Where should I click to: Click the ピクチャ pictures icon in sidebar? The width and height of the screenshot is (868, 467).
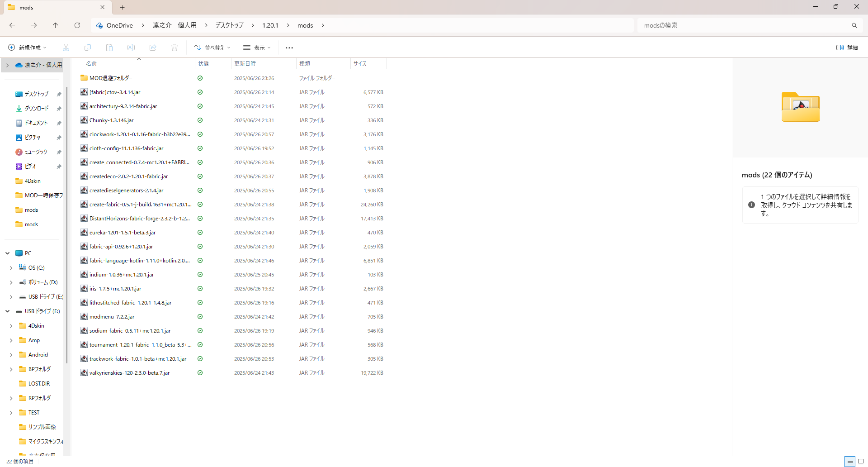19,138
